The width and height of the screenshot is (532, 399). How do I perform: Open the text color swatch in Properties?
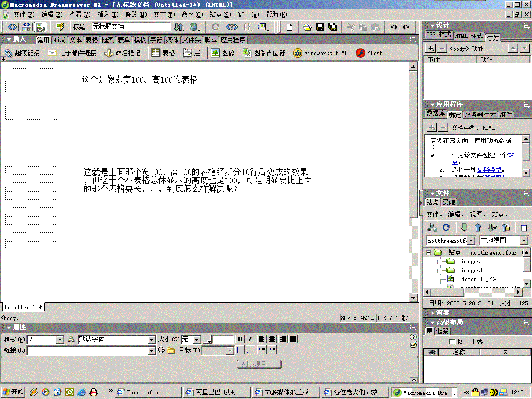point(207,339)
